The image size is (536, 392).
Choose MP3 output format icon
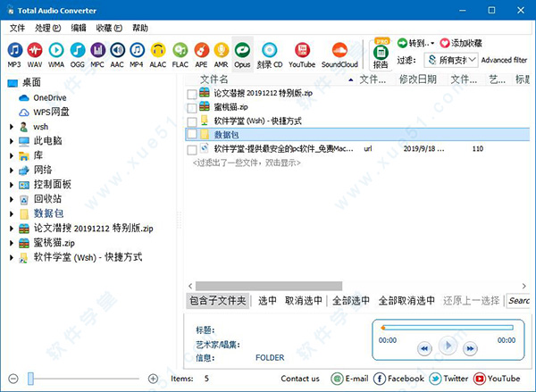pos(14,54)
